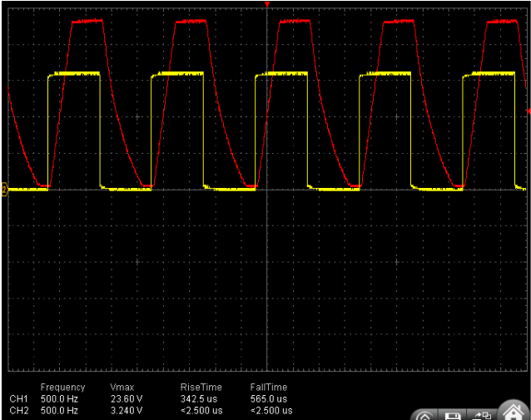This screenshot has height=420, width=531.
Task: Select the channel 2 ground level marker
Action: [4, 190]
